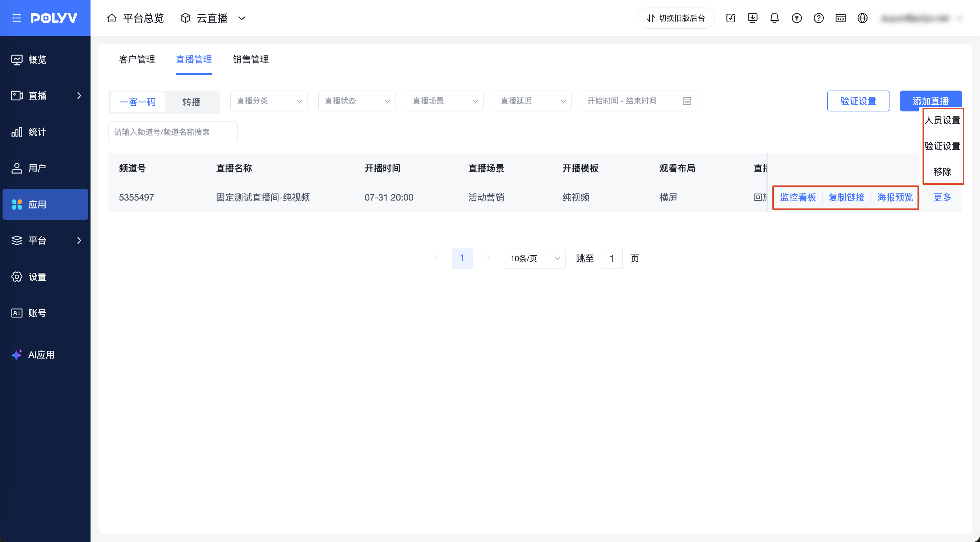Focus the 频道号/频道名称 search field
Screen dimensions: 980x542
tap(173, 132)
